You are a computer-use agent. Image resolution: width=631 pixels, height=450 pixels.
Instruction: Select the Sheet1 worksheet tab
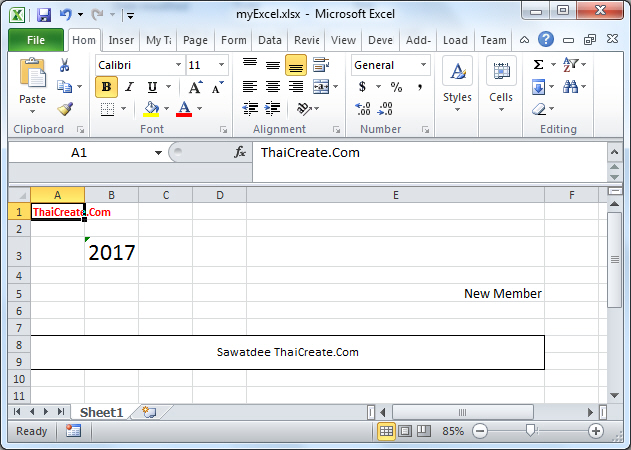(101, 413)
